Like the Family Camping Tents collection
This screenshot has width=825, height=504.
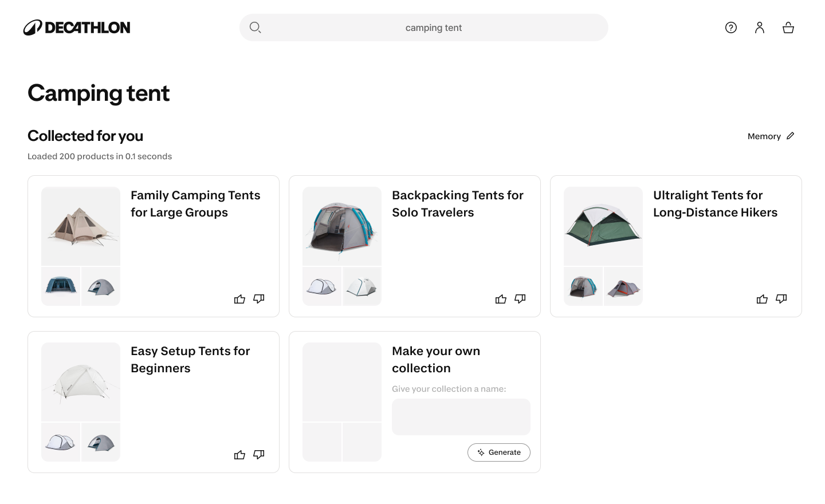239,299
